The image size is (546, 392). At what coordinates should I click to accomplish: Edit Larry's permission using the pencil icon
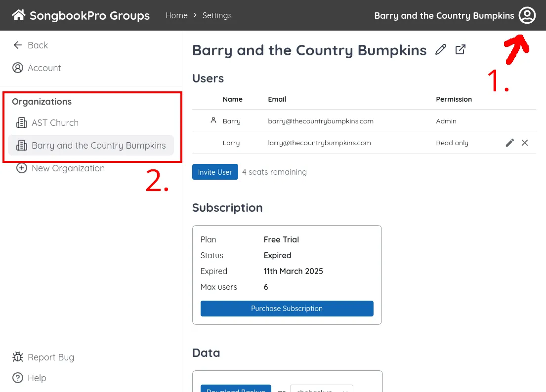[509, 143]
